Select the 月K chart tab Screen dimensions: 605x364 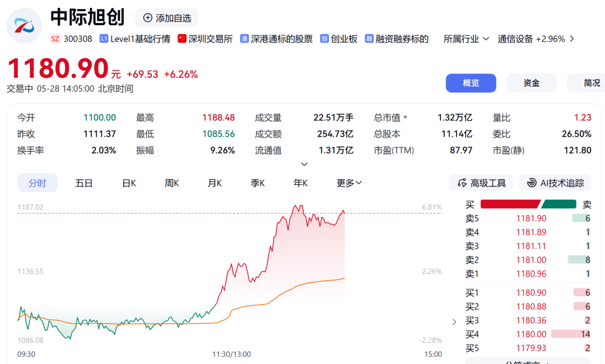tap(215, 183)
